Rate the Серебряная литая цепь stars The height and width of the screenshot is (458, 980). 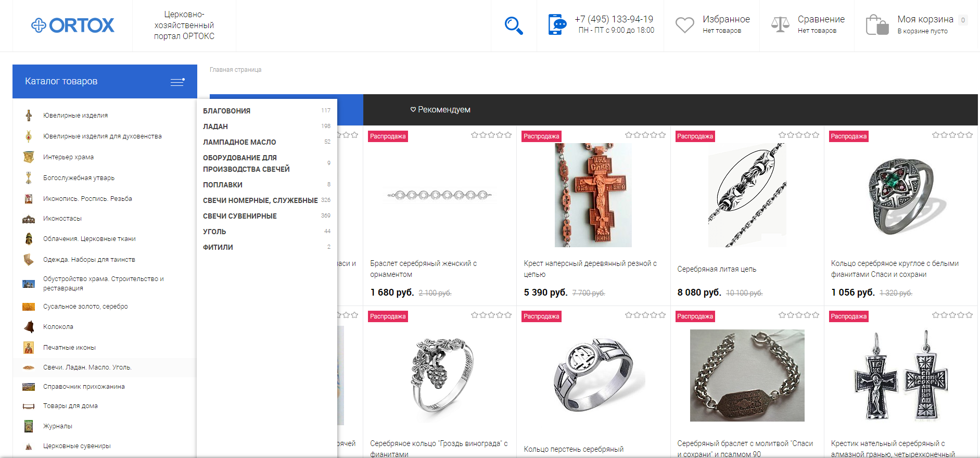coord(799,135)
